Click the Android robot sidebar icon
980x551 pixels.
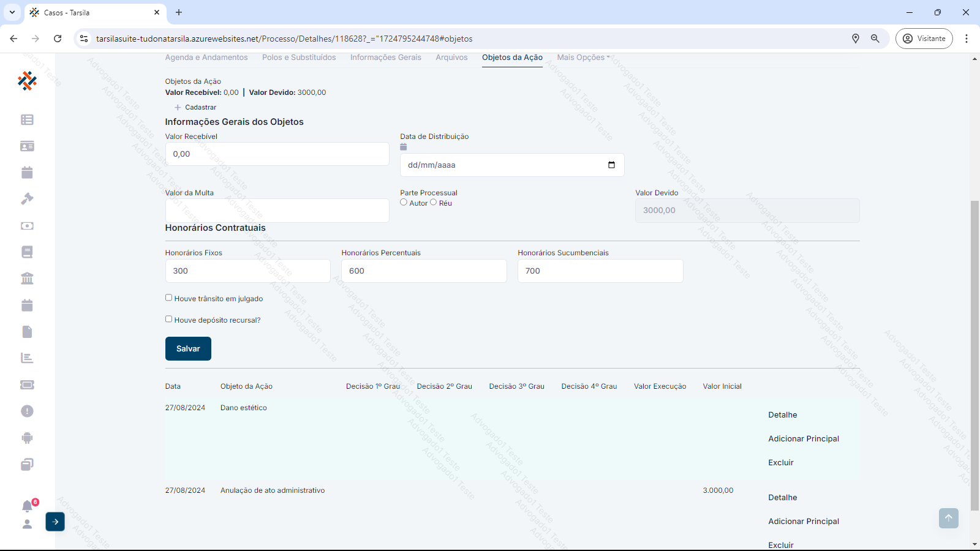[27, 438]
